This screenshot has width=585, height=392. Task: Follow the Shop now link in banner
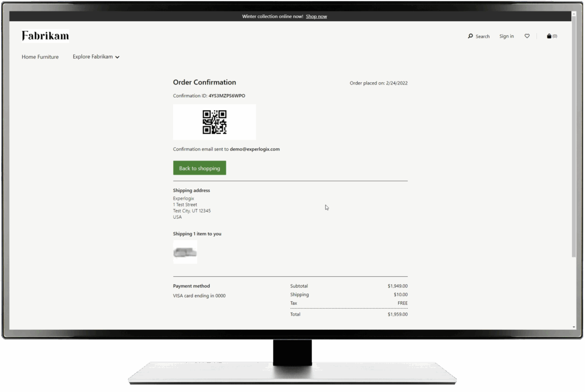tap(316, 16)
